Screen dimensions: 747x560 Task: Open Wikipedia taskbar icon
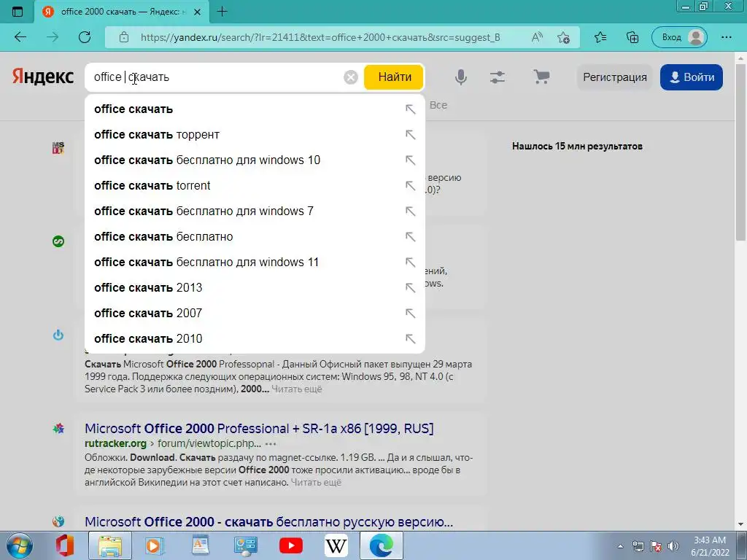coord(336,545)
